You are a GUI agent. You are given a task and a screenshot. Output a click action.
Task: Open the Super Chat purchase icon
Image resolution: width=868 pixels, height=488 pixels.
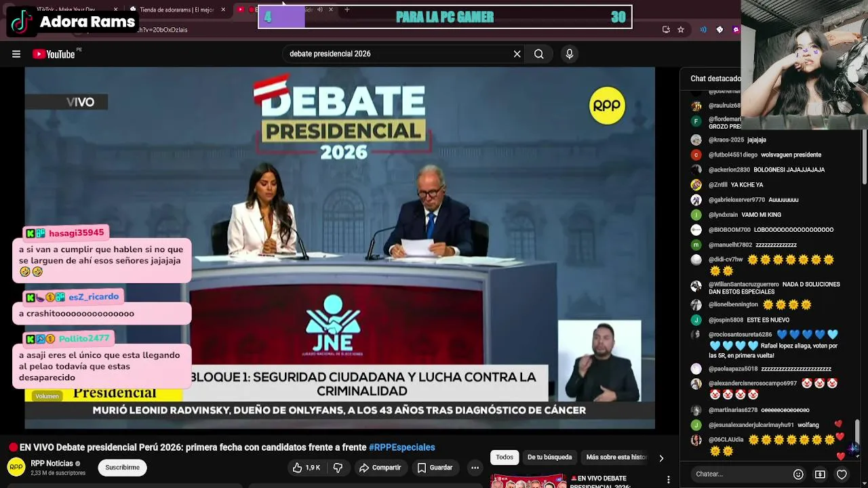point(820,474)
